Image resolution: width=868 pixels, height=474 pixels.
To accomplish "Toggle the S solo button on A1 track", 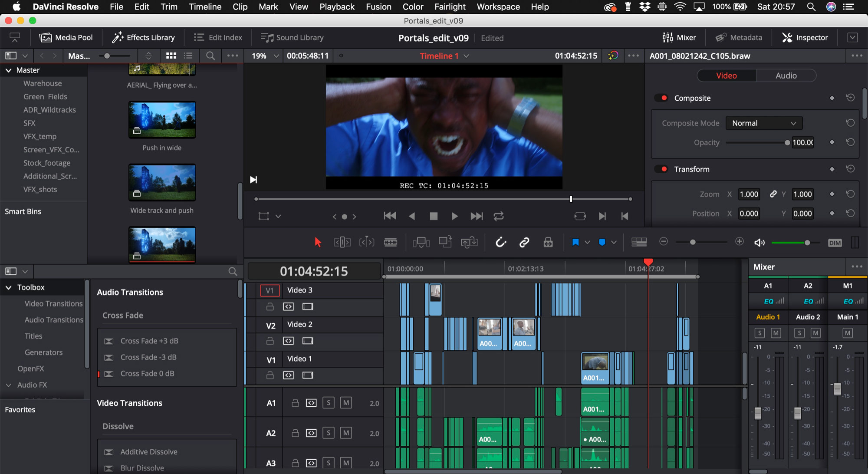I will 329,403.
